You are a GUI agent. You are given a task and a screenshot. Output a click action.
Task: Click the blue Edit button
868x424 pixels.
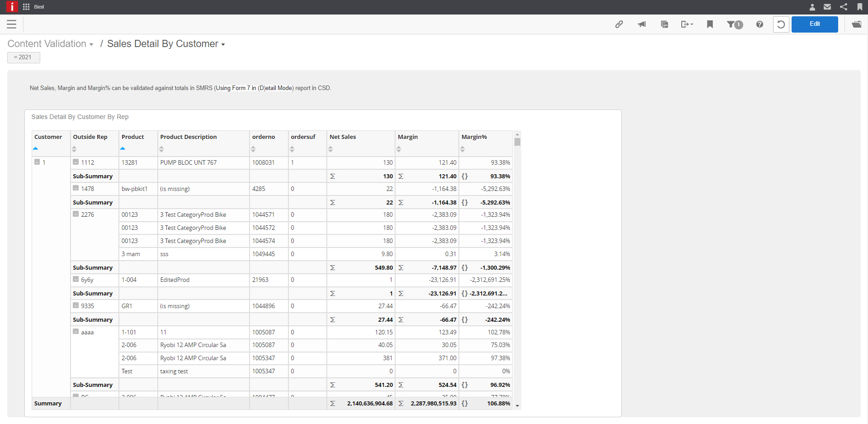tap(815, 24)
